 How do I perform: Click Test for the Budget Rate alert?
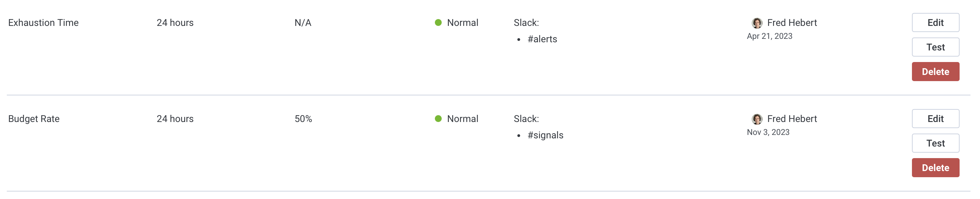pyautogui.click(x=935, y=143)
